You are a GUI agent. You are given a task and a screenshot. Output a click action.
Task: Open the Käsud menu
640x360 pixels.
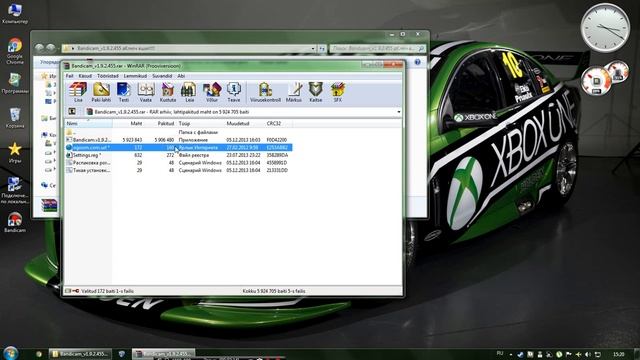click(85, 76)
